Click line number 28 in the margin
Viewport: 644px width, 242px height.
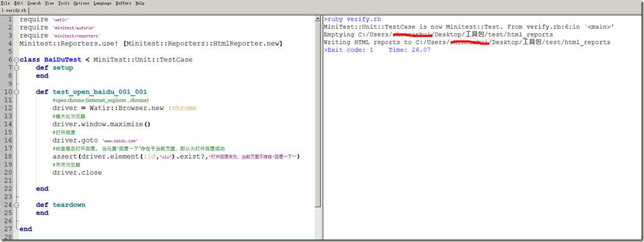8,237
